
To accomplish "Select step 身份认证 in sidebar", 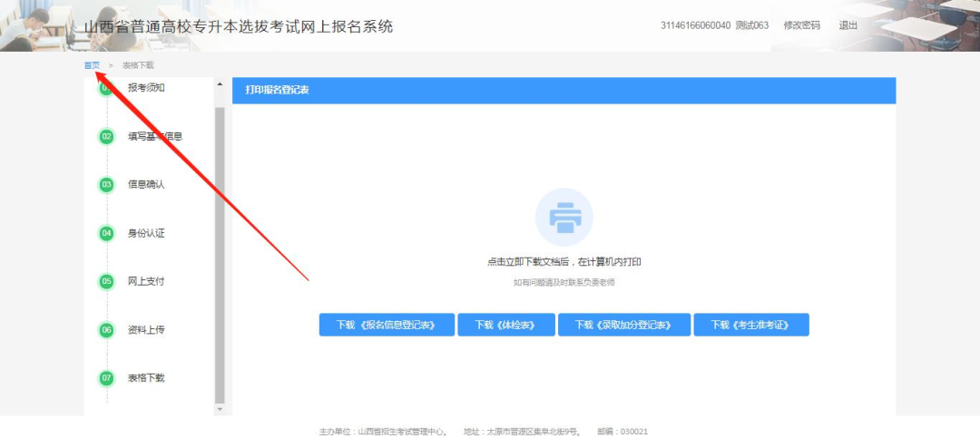I will [146, 233].
